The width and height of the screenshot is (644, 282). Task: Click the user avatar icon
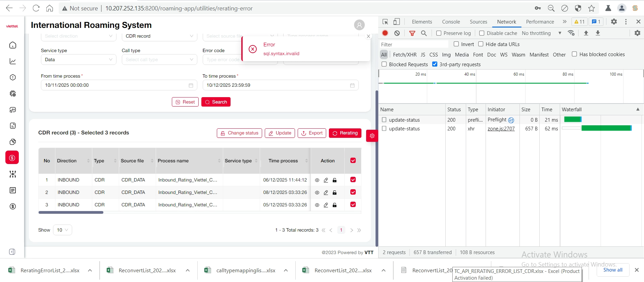point(359,25)
